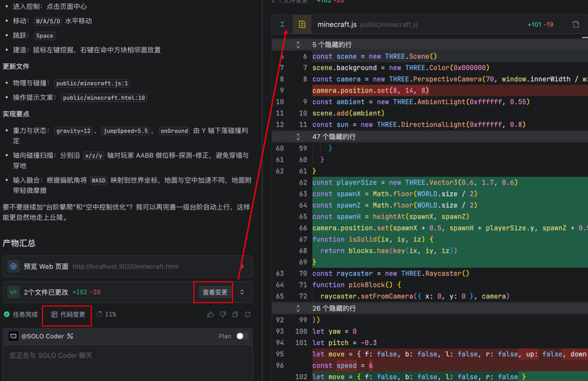Click the public/minecraft.js path text
Image resolution: width=588 pixels, height=381 pixels.
[389, 24]
